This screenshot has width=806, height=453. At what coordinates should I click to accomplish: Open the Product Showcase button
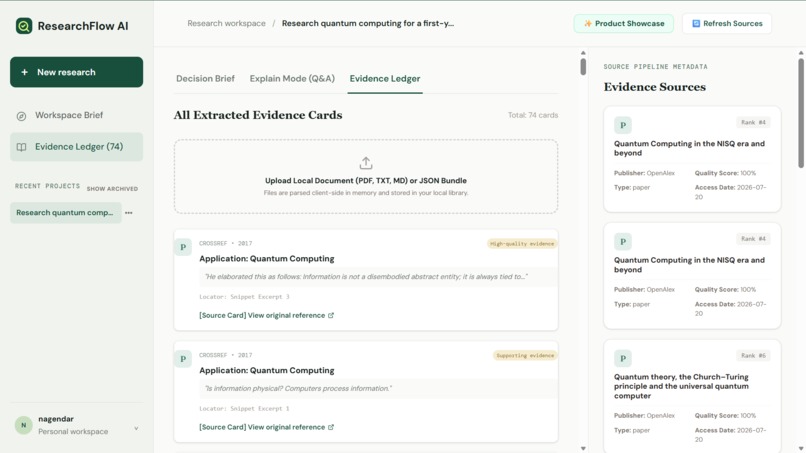[x=624, y=24]
